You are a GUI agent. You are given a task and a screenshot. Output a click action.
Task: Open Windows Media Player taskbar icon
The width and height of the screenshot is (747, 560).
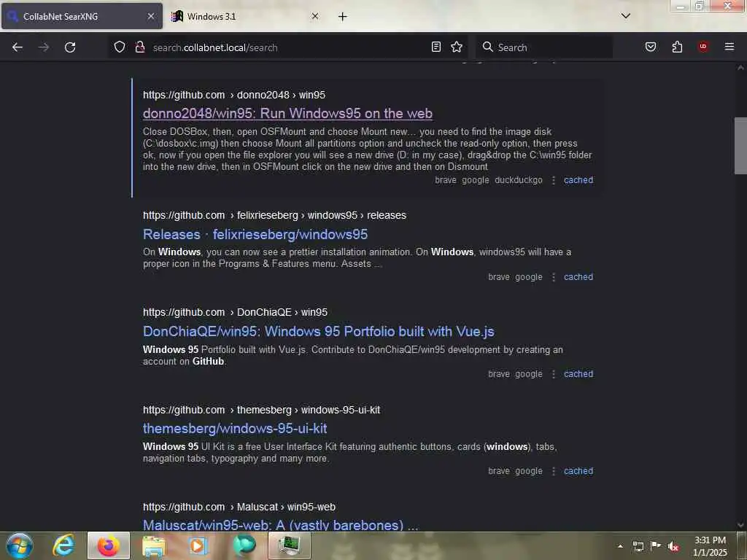tap(198, 545)
